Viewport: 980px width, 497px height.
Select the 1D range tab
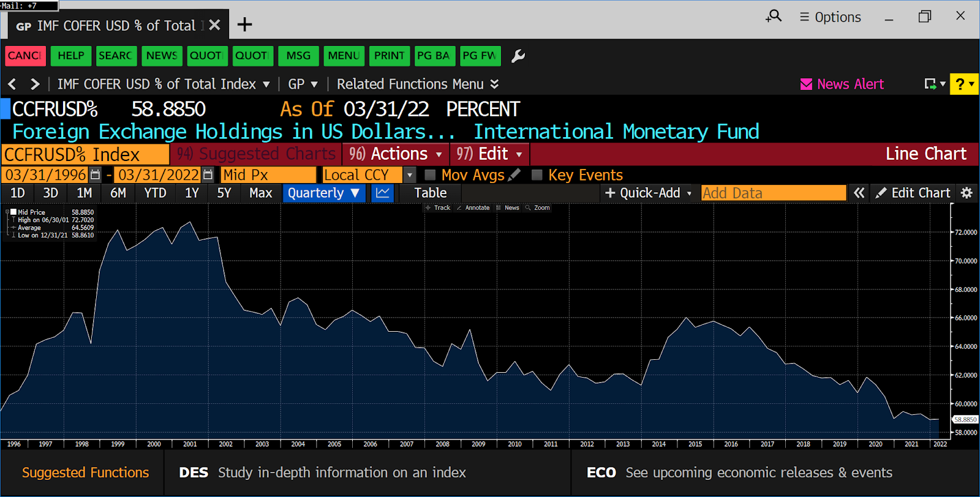tap(18, 193)
